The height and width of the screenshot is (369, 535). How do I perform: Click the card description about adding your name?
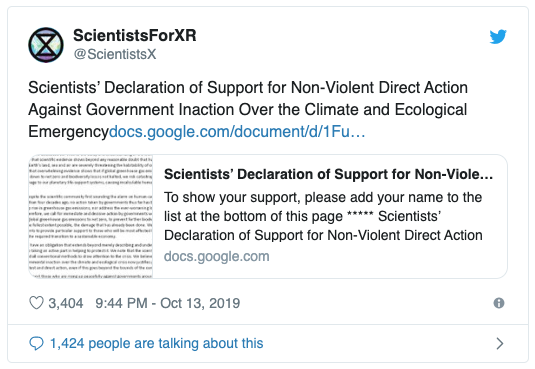tap(323, 216)
